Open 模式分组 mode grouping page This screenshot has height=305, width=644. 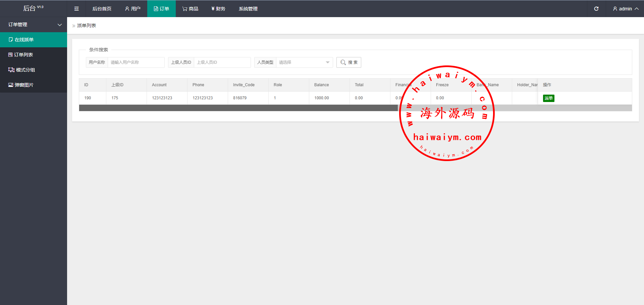tap(25, 70)
